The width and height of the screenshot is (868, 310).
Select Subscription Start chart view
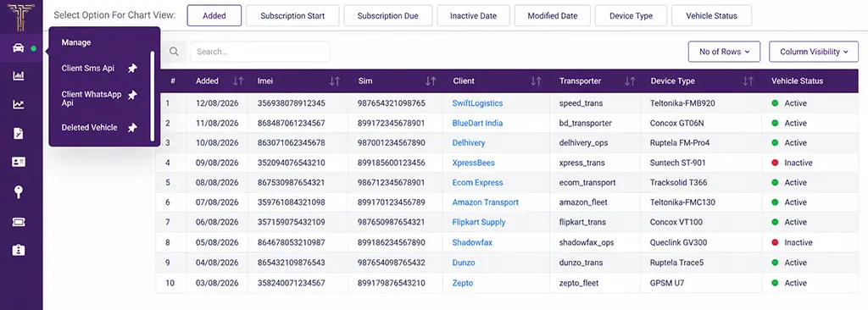pos(292,15)
